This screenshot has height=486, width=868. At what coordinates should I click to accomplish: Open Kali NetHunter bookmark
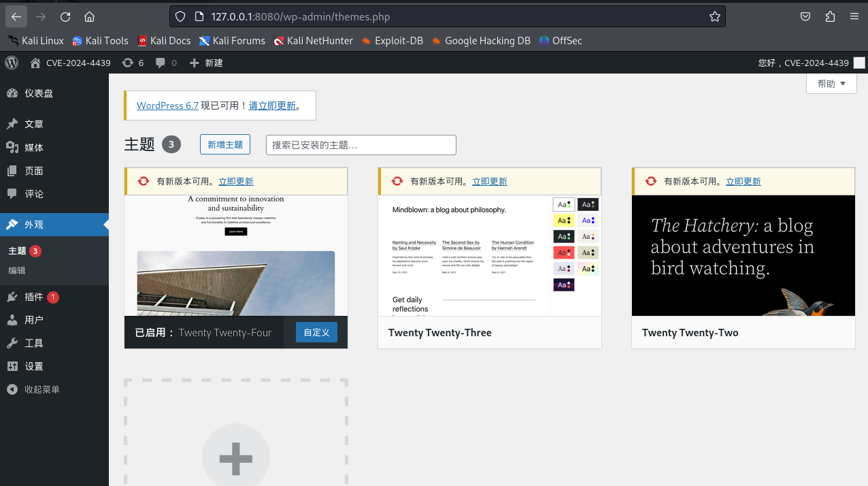coord(313,41)
